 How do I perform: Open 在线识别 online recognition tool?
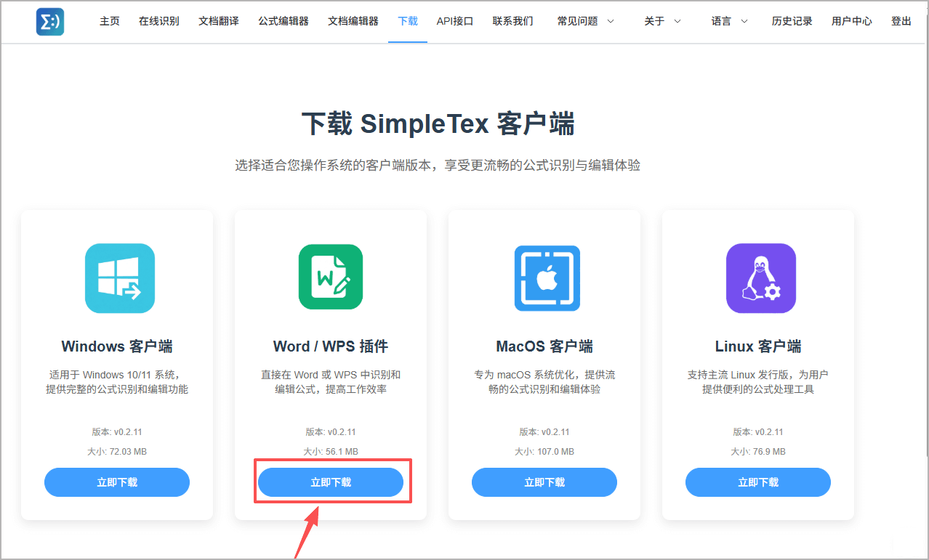coord(159,21)
